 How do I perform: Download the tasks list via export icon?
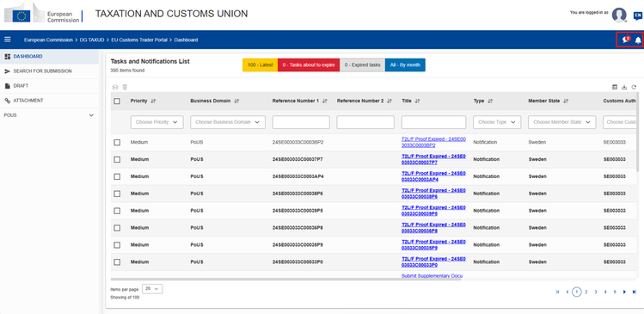pyautogui.click(x=624, y=87)
